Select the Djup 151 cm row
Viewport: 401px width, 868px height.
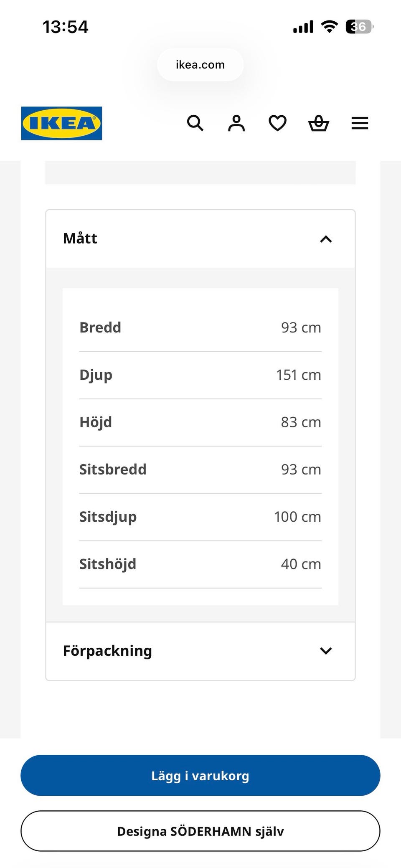[x=200, y=375]
